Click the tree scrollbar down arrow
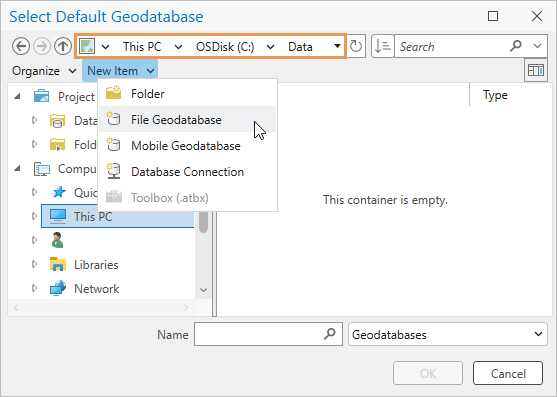 (x=204, y=290)
